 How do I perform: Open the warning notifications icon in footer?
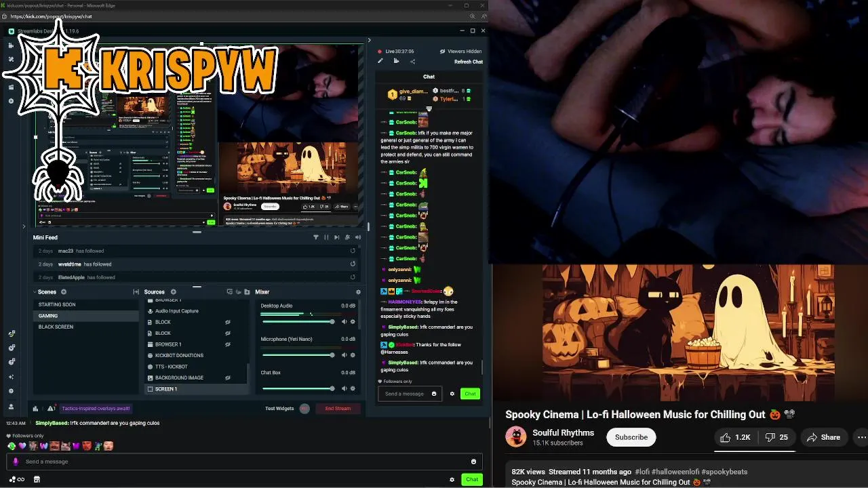51,409
